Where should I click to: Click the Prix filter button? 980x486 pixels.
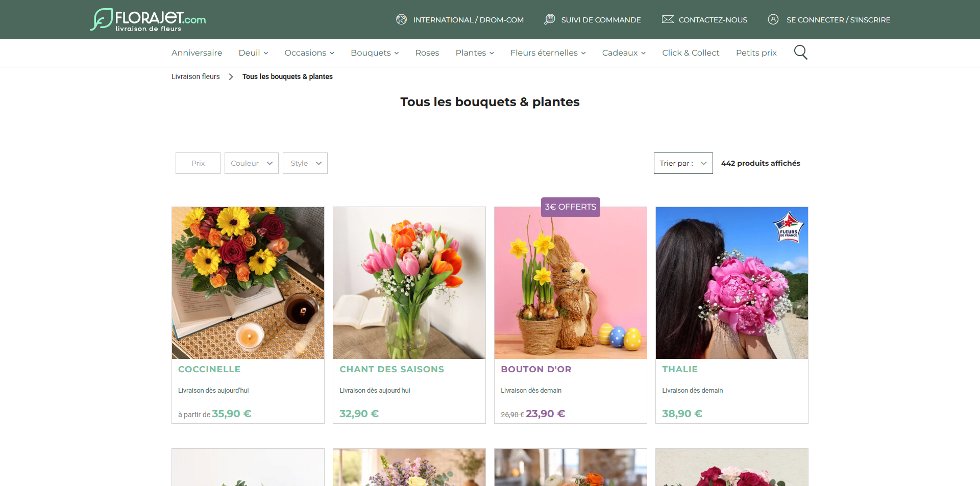point(198,163)
